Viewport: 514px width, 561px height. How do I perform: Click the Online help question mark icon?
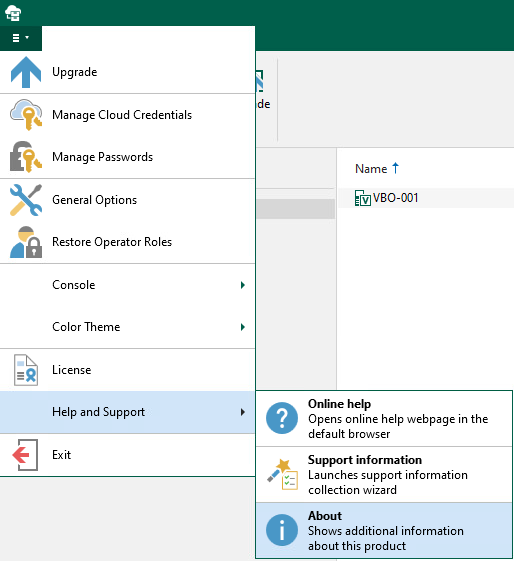pos(282,418)
